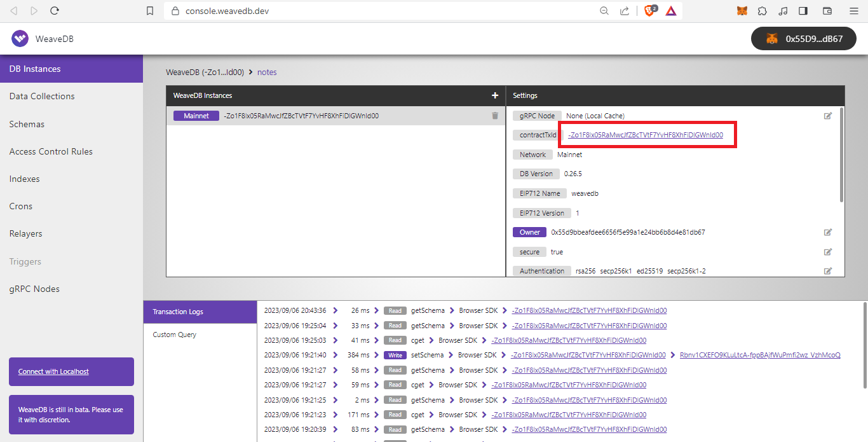The height and width of the screenshot is (442, 868).
Task: Edit the Authentication setting
Action: [827, 271]
